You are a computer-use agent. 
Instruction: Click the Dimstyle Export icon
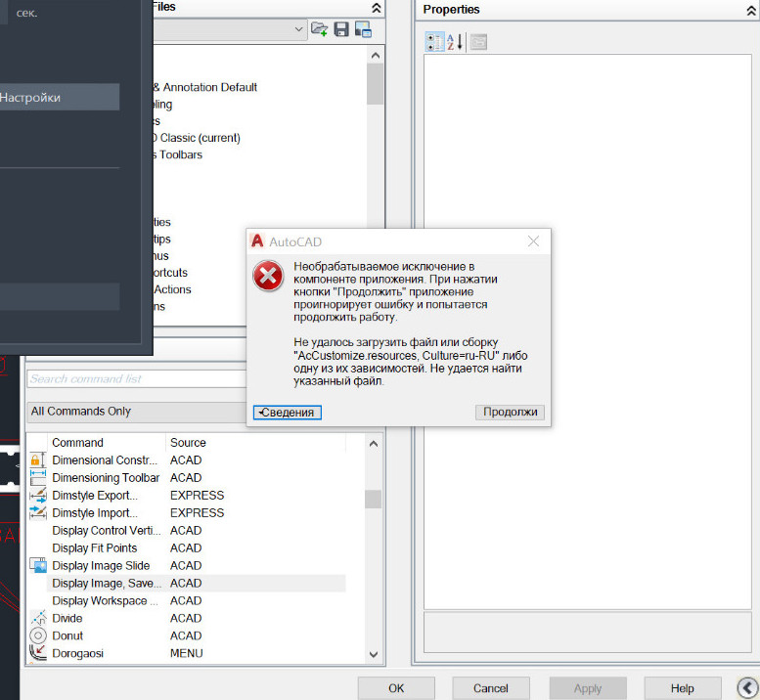(38, 495)
